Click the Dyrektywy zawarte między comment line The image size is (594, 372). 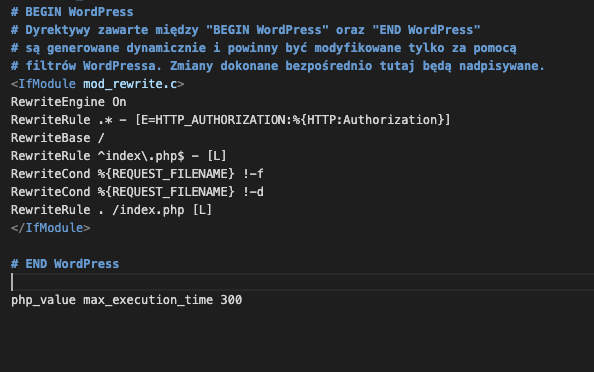245,30
